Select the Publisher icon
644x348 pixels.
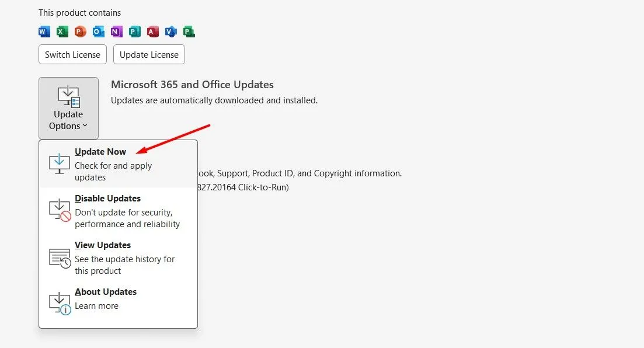134,31
